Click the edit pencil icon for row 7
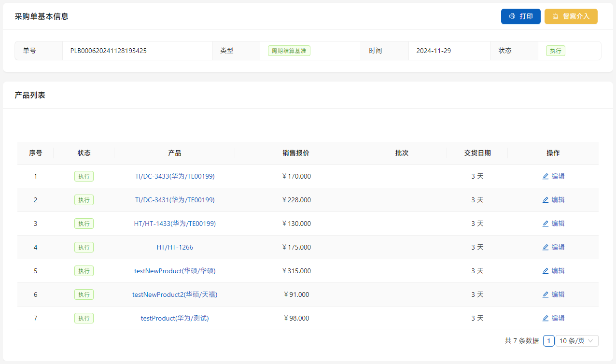The height and width of the screenshot is (364, 616). [546, 318]
